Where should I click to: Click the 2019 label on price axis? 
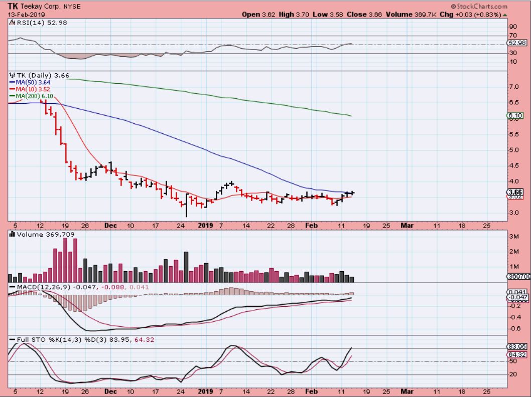point(204,226)
